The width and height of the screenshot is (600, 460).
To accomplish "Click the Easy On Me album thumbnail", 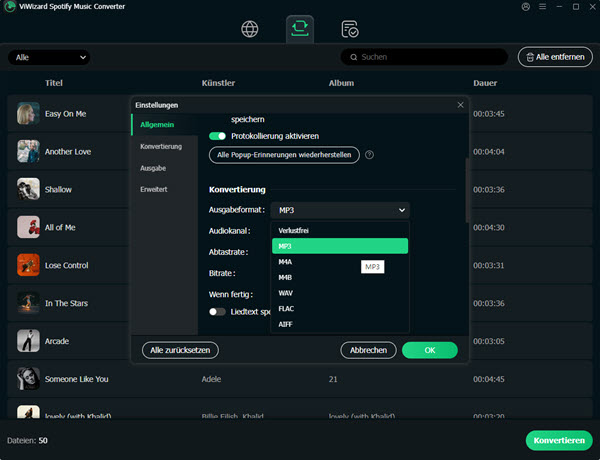I will click(28, 113).
